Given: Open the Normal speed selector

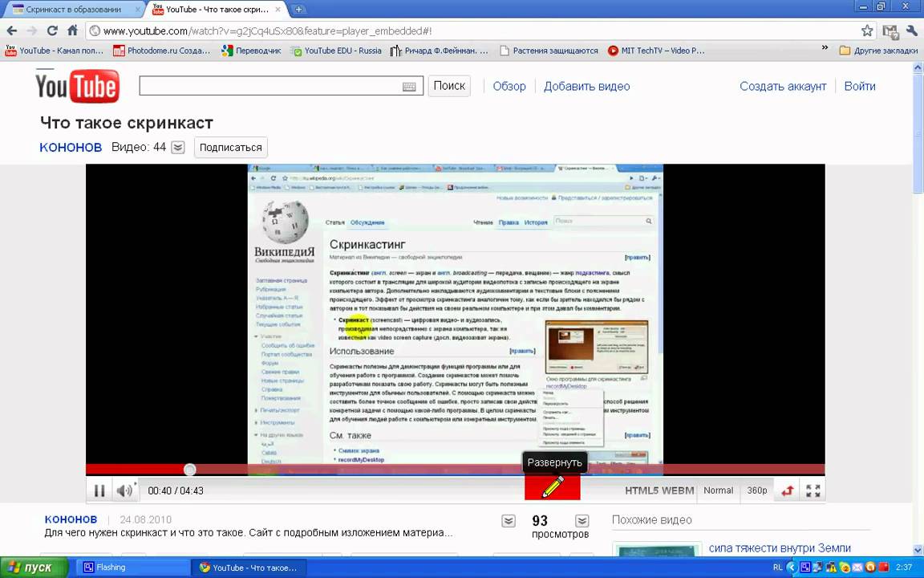Looking at the screenshot, I should coord(719,490).
